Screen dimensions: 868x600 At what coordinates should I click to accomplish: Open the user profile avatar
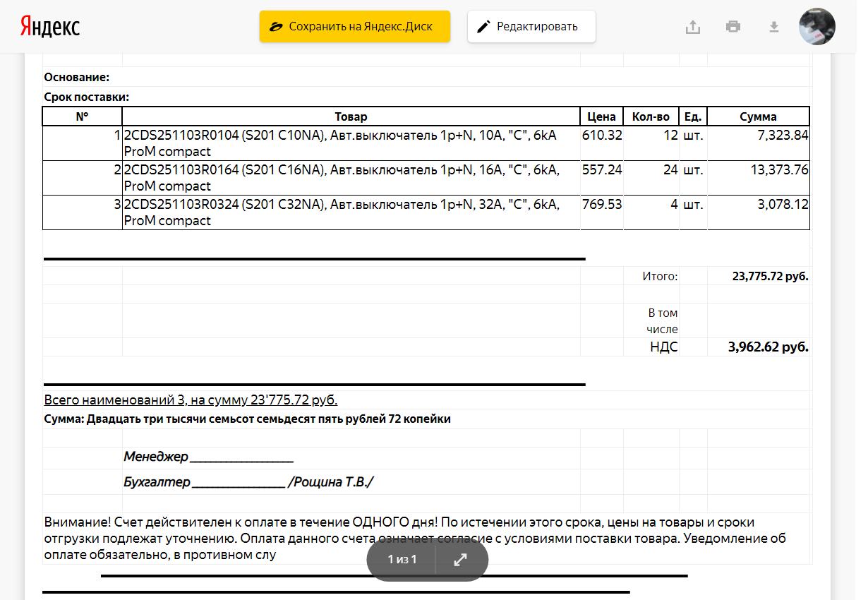click(x=816, y=27)
